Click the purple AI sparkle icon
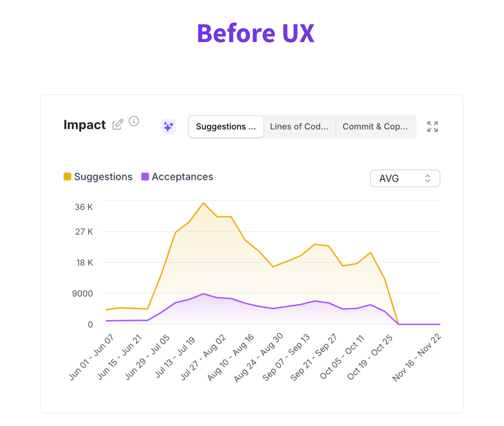The width and height of the screenshot is (504, 426). coord(169,127)
